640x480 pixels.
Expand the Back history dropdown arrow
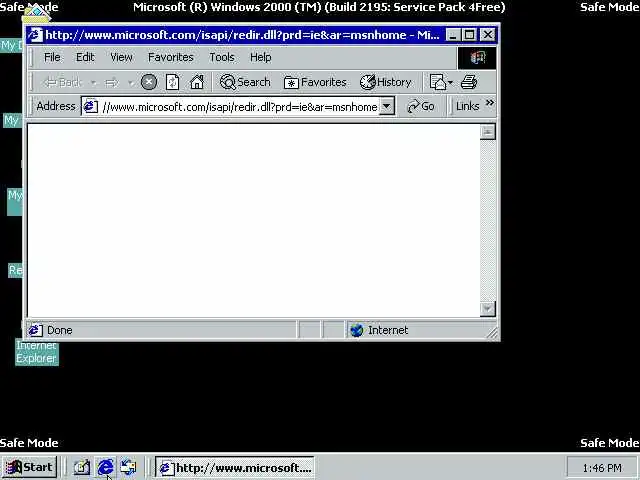point(94,83)
